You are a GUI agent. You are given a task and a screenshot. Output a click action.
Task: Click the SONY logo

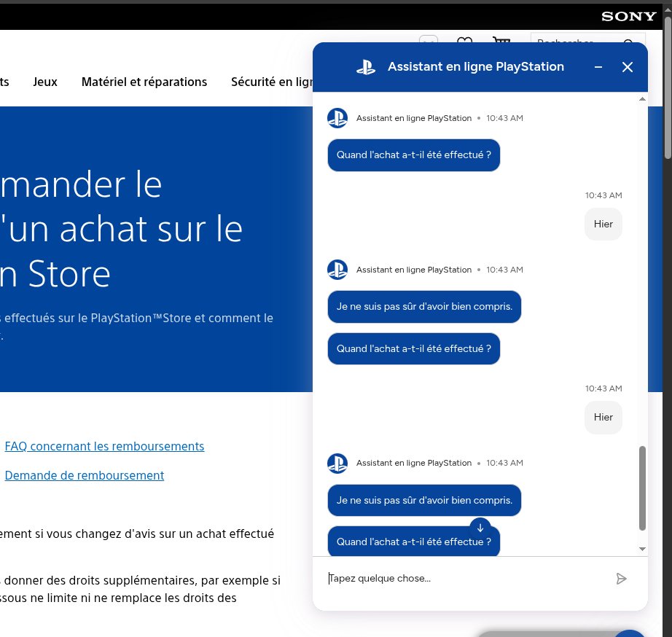629,16
